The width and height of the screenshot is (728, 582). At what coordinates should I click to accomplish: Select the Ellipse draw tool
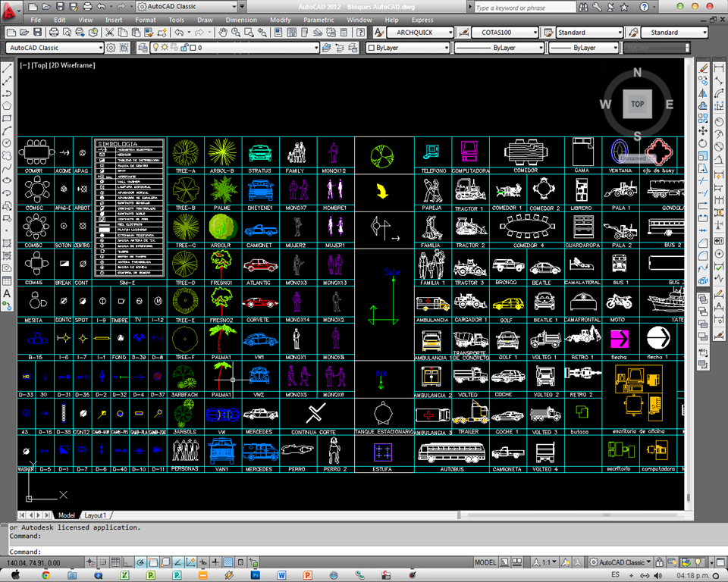[x=7, y=180]
